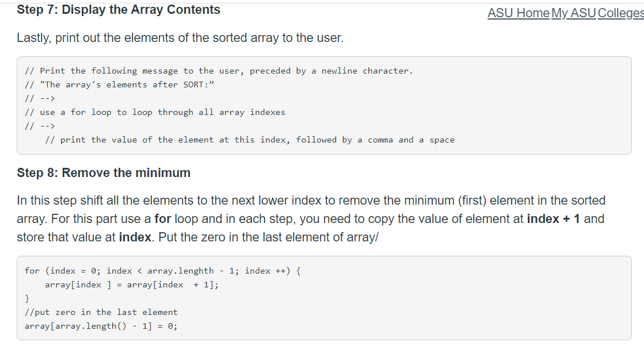The width and height of the screenshot is (644, 346).
Task: Click the comment 'use a for loop' line
Action: tap(155, 112)
